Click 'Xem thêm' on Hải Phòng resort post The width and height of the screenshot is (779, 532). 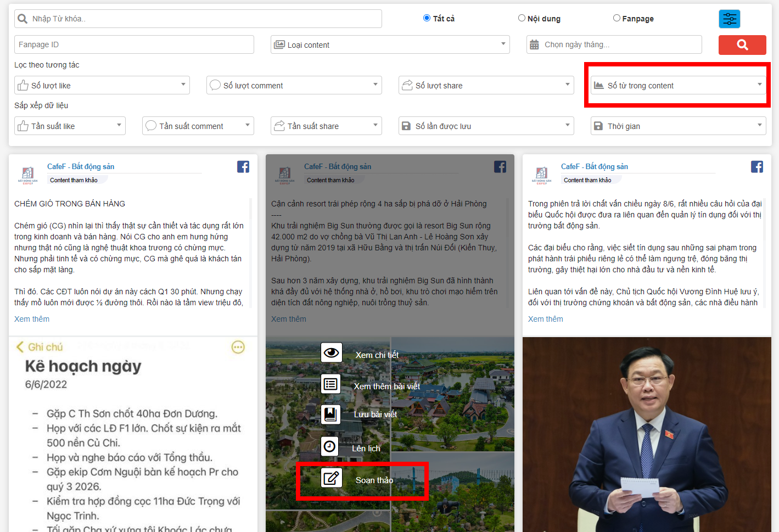click(289, 319)
